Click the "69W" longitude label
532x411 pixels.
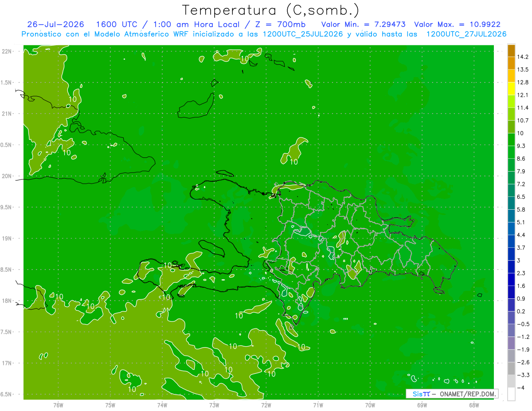coord(422,405)
